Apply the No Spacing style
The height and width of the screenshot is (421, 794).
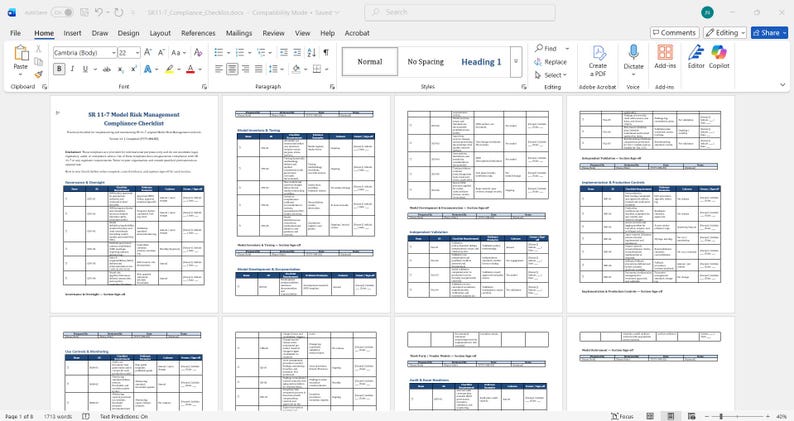pyautogui.click(x=425, y=62)
